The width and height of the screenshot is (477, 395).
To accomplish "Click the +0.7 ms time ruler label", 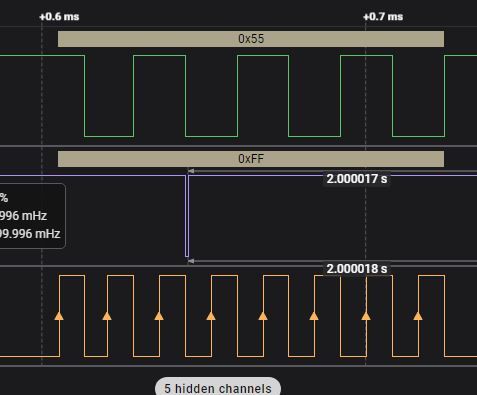I will click(x=383, y=17).
